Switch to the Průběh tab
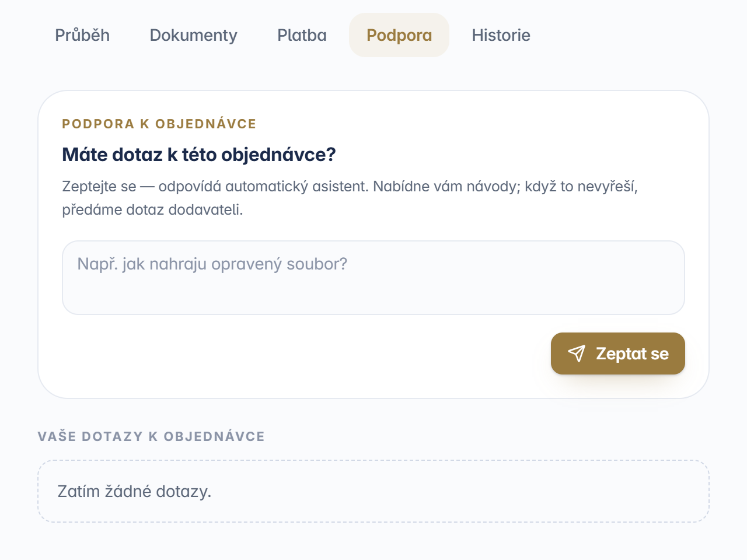Screen dimensions: 747x560 click(x=82, y=35)
